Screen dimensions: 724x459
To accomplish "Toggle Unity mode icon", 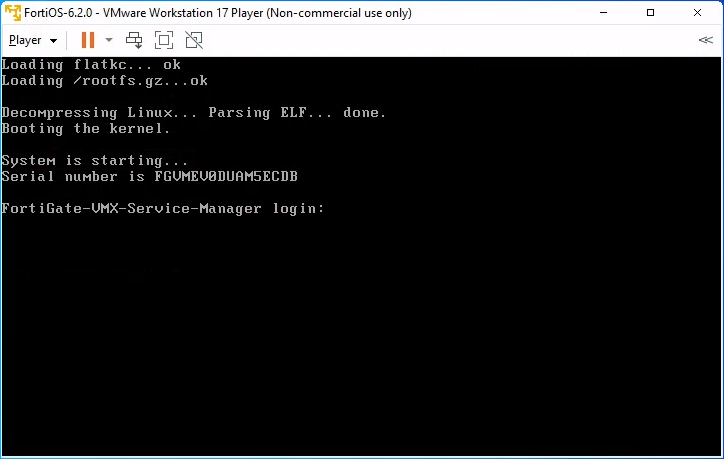I will click(194, 40).
